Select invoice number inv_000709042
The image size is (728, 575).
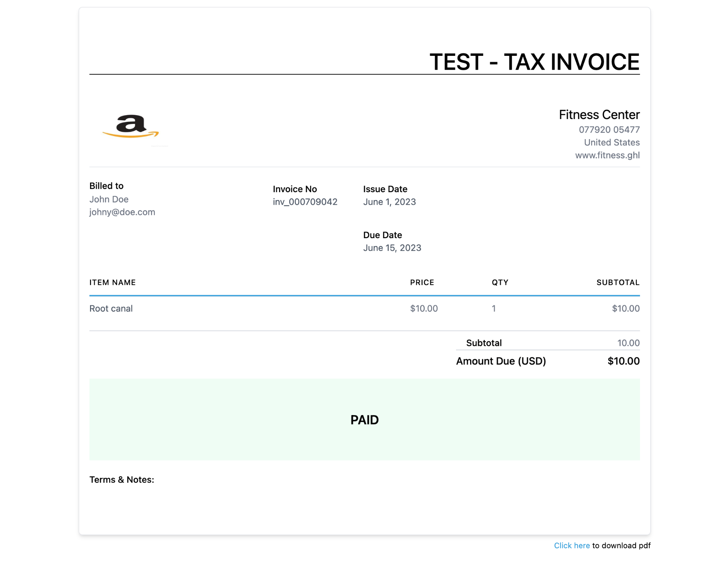[x=305, y=202]
